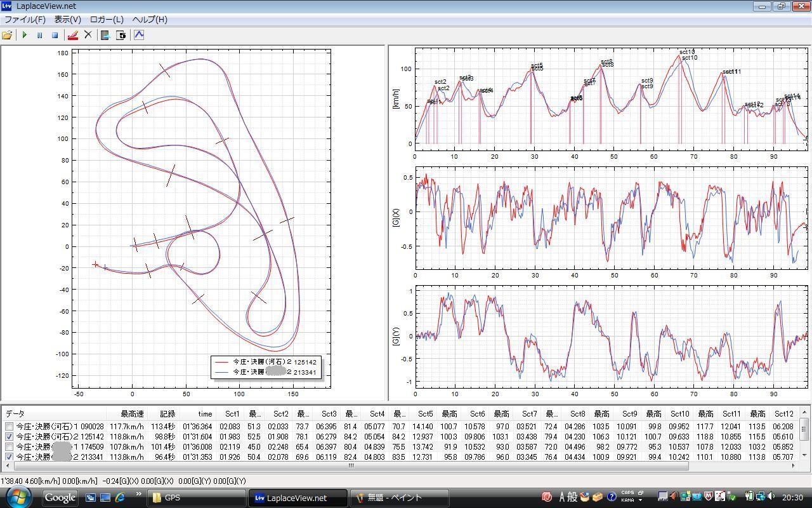The height and width of the screenshot is (508, 812).
Task: Toggle the graph display waveform icon
Action: [x=139, y=36]
